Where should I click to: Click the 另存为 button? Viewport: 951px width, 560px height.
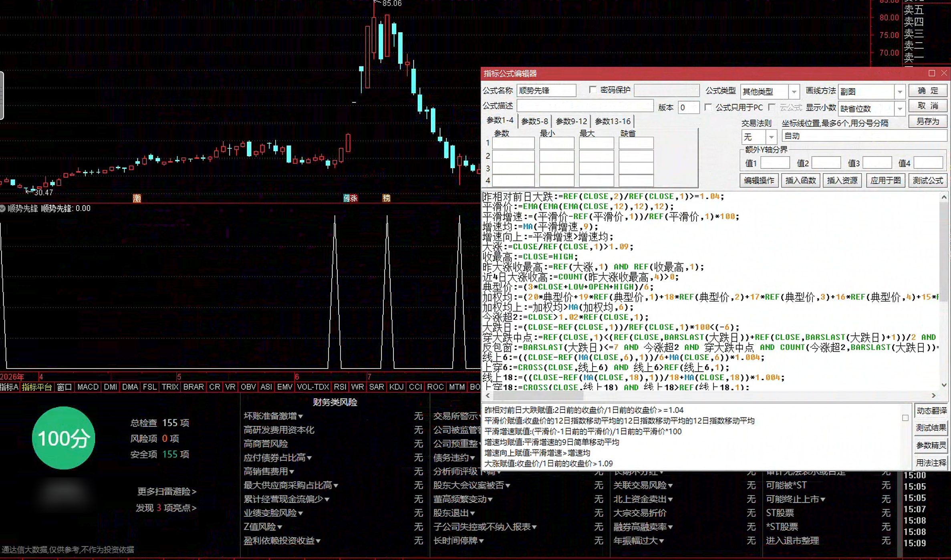[x=928, y=121]
